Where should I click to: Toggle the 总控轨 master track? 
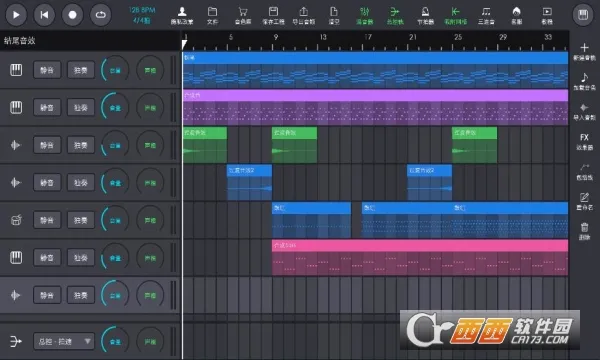[x=395, y=16]
